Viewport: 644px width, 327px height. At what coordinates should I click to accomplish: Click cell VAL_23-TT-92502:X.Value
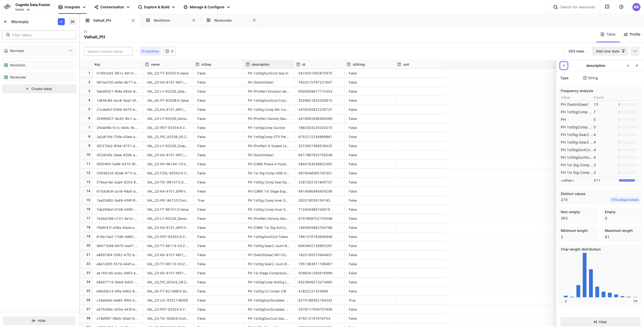[168, 73]
